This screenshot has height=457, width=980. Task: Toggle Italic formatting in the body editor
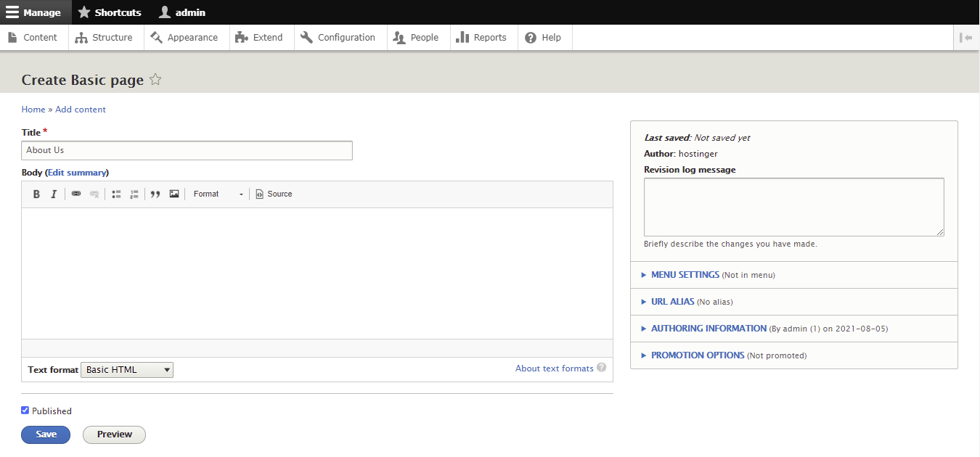(x=54, y=194)
